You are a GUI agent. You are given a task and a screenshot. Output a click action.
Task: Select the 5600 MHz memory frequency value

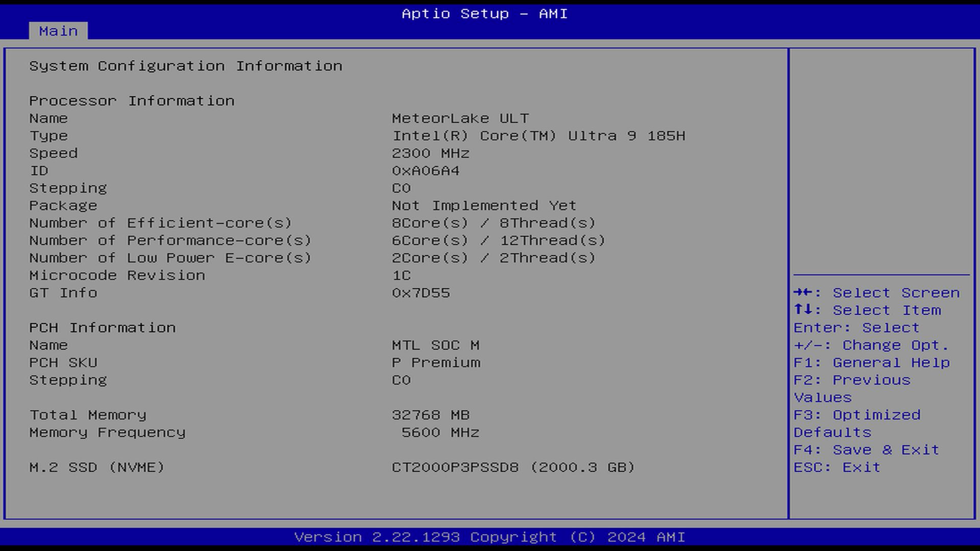tap(440, 433)
